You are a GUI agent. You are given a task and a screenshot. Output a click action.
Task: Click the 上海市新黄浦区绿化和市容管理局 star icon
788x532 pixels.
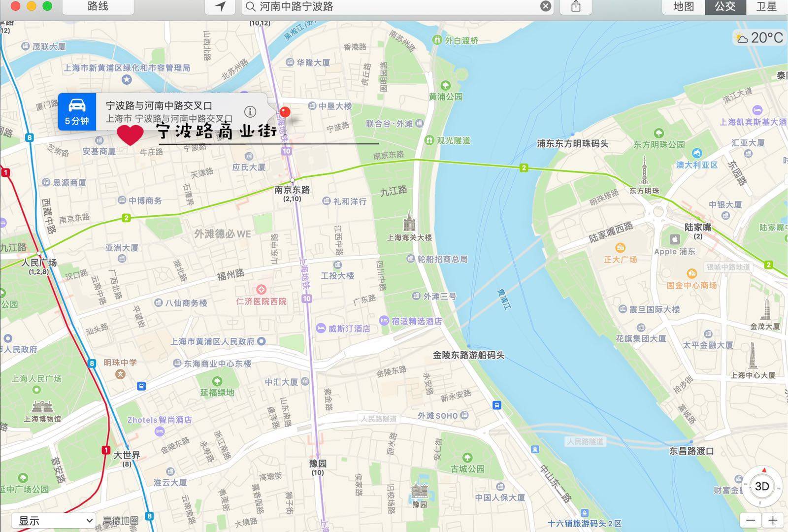(127, 79)
